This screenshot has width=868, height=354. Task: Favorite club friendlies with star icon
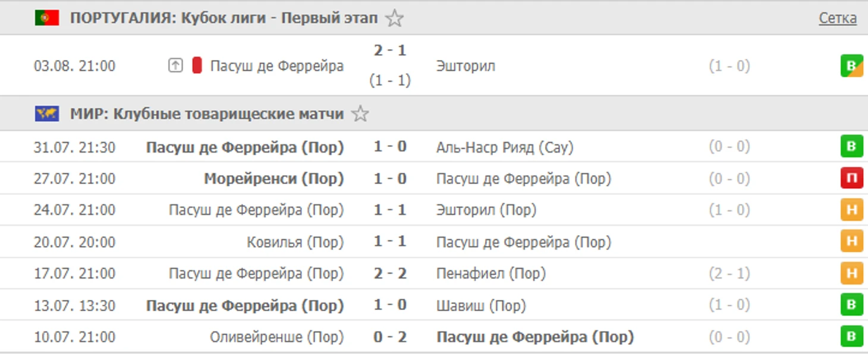(360, 113)
